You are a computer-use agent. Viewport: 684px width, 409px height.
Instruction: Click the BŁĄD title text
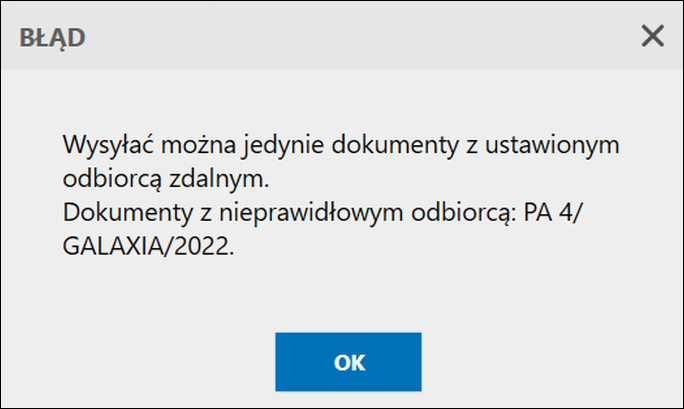click(x=52, y=38)
